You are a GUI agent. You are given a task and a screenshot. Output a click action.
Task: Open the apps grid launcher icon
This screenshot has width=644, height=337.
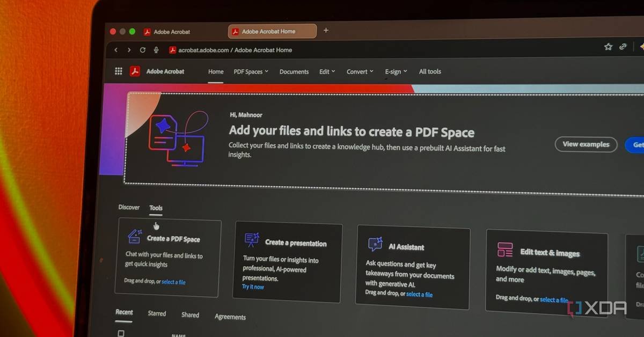pos(119,71)
